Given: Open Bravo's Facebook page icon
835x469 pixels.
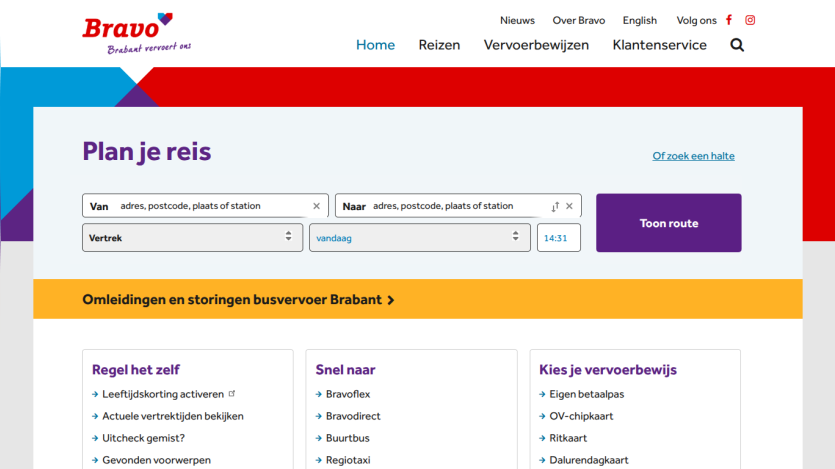Looking at the screenshot, I should pos(729,20).
